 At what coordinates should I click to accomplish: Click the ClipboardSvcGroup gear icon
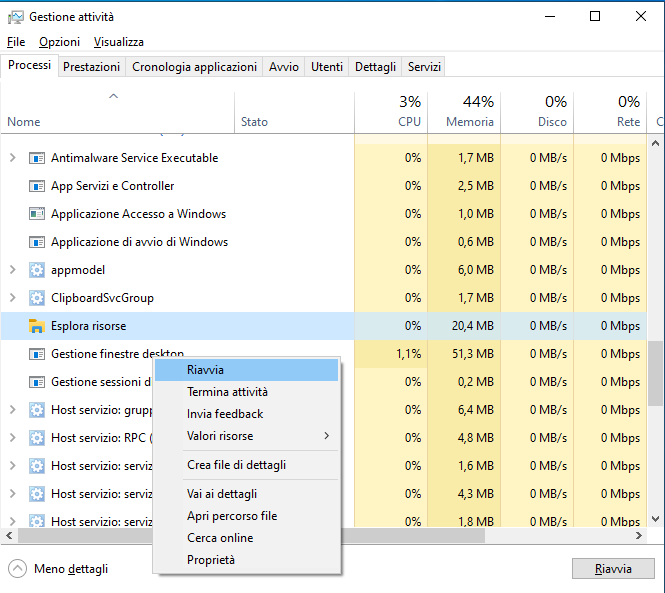pos(37,298)
